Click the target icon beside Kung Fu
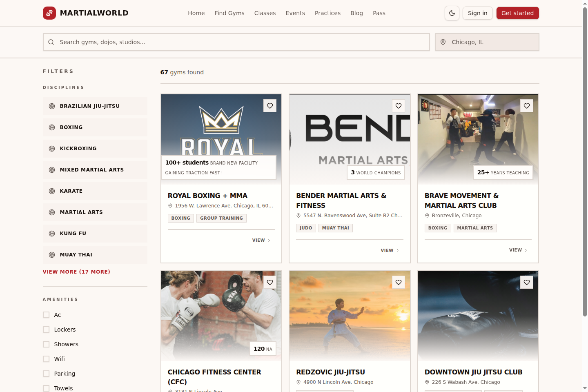Viewport: 588px width, 392px height. (52, 234)
